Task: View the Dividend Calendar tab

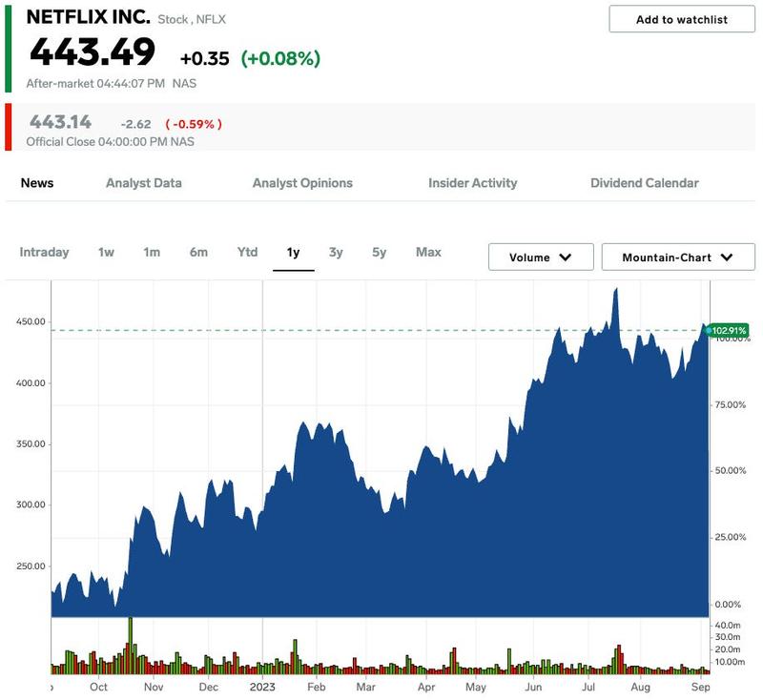Action: [x=645, y=183]
